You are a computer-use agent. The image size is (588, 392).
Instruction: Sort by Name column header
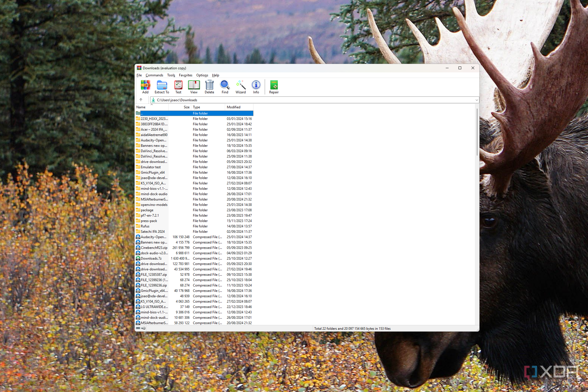coord(141,107)
